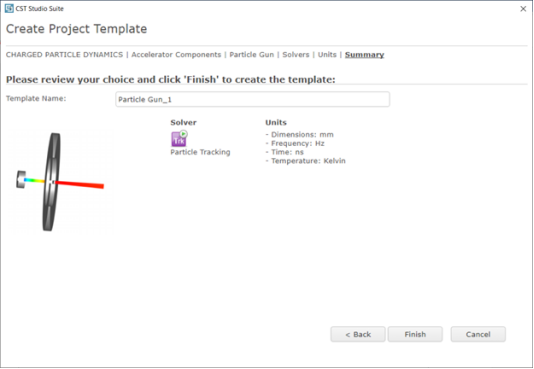Go back using the Back button

tap(358, 334)
